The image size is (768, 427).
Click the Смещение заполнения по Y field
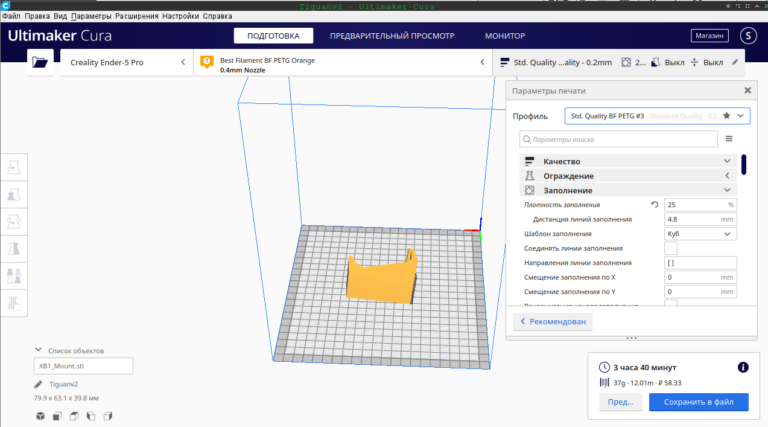[700, 292]
